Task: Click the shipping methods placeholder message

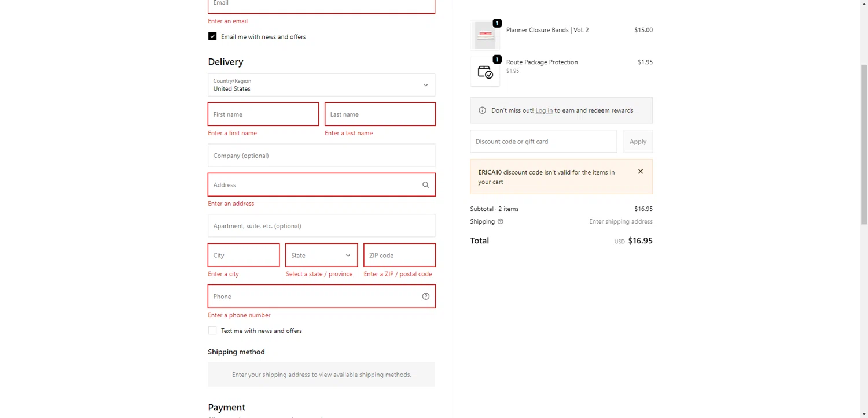Action: [322, 375]
